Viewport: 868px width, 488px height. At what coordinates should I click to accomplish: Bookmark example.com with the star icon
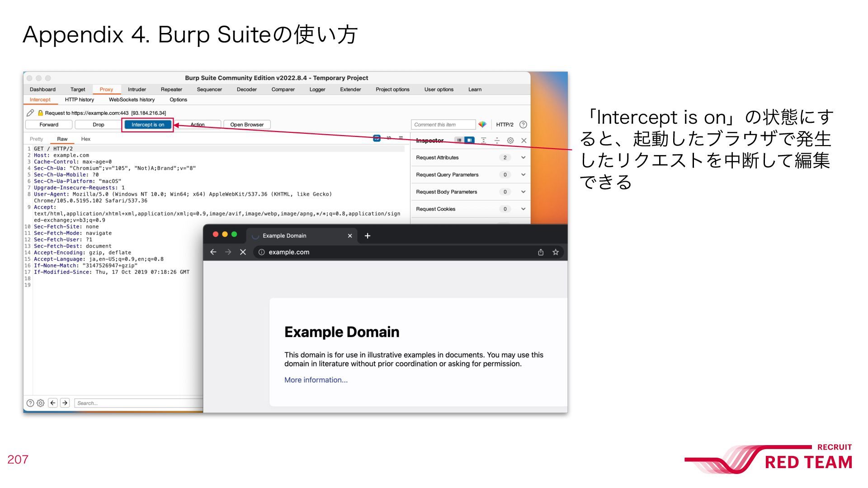(556, 252)
